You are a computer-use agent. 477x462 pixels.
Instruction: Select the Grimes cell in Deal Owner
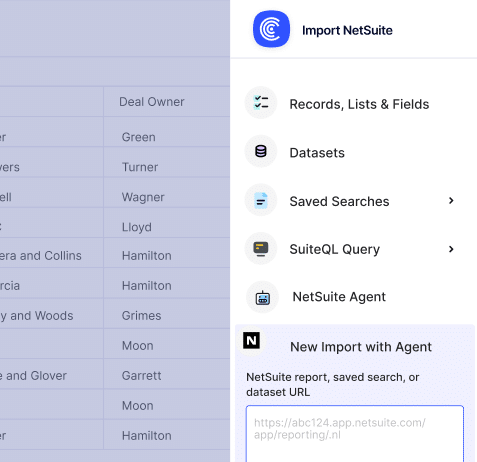pyautogui.click(x=167, y=313)
